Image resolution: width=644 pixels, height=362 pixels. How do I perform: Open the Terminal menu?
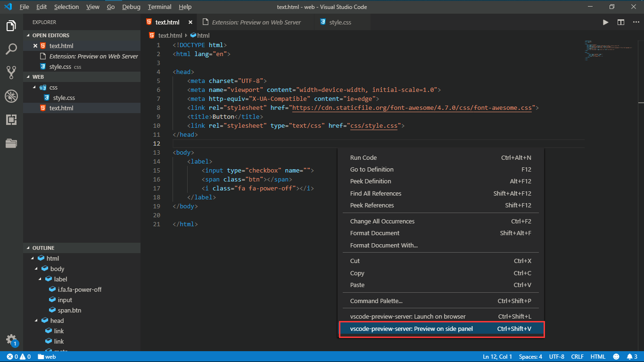coord(159,7)
